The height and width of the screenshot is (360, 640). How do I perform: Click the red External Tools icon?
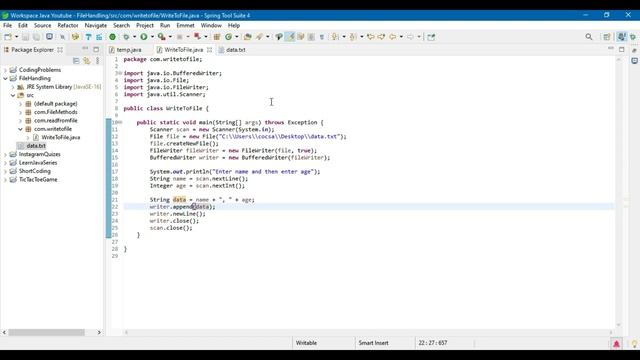point(198,37)
